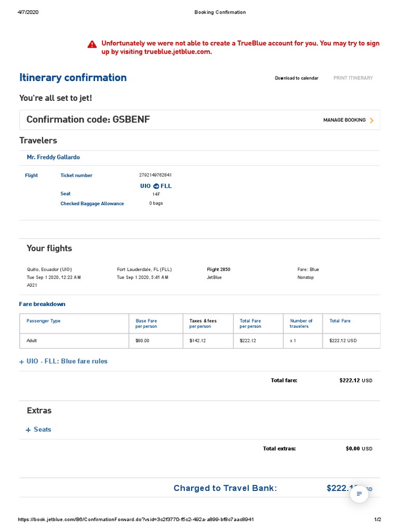Click the Number of travelers column header
399x532 pixels.
coord(301,324)
